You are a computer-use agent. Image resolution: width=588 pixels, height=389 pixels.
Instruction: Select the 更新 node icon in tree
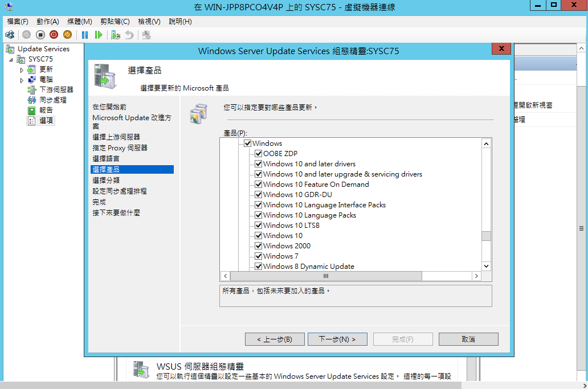pos(32,69)
